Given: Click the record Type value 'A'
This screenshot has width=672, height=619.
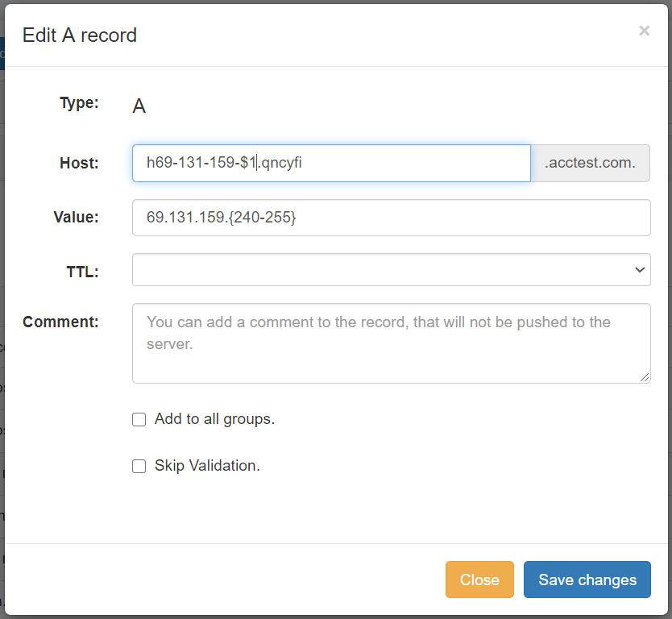Looking at the screenshot, I should click(139, 106).
